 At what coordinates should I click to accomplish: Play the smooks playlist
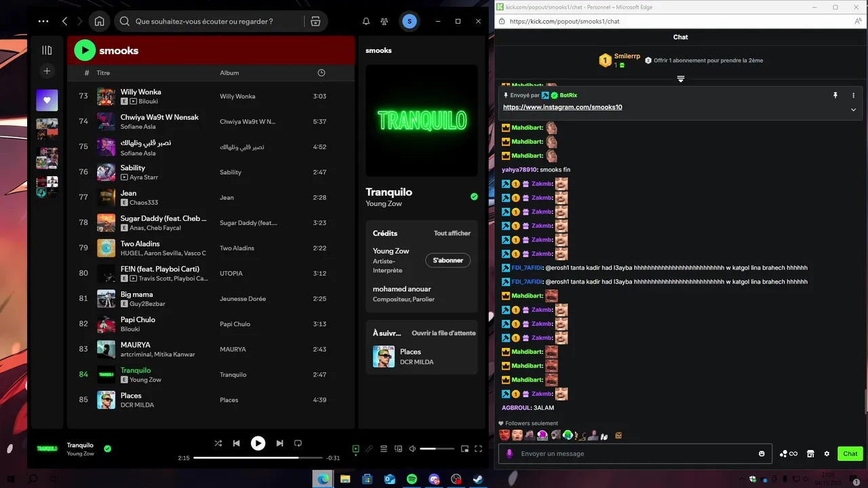click(x=85, y=50)
